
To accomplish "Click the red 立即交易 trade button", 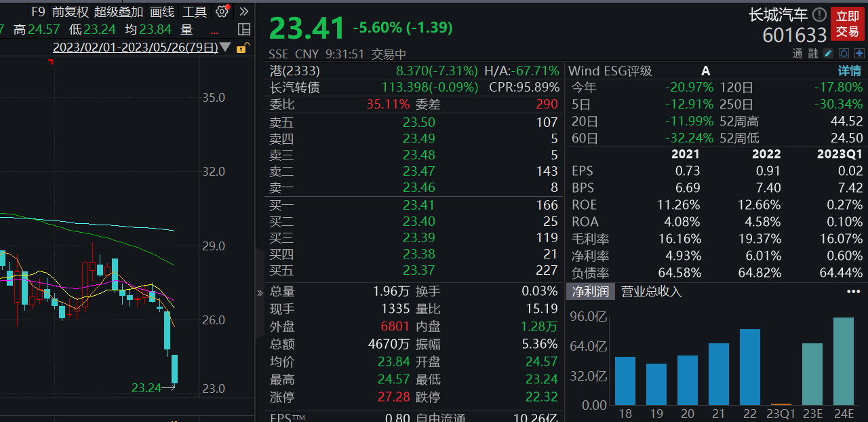I will point(847,24).
